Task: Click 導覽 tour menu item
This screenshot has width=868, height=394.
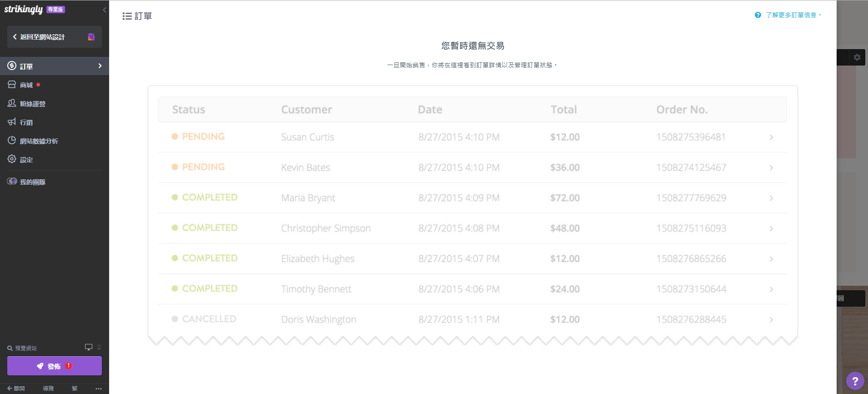Action: [48, 389]
